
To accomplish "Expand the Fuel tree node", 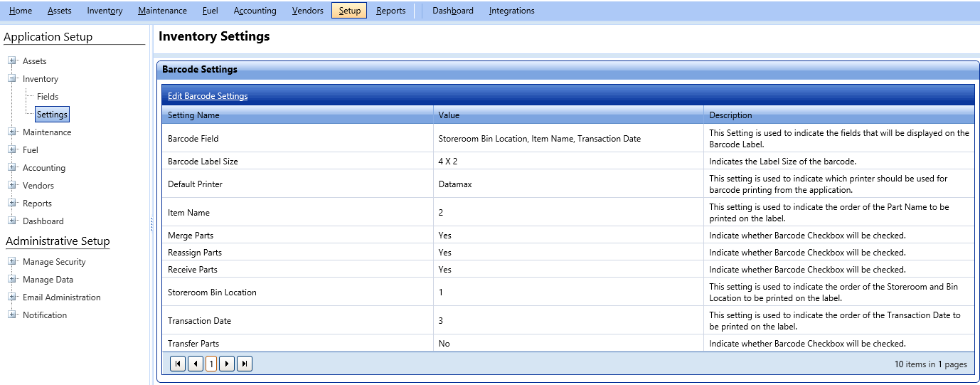I will tap(12, 150).
